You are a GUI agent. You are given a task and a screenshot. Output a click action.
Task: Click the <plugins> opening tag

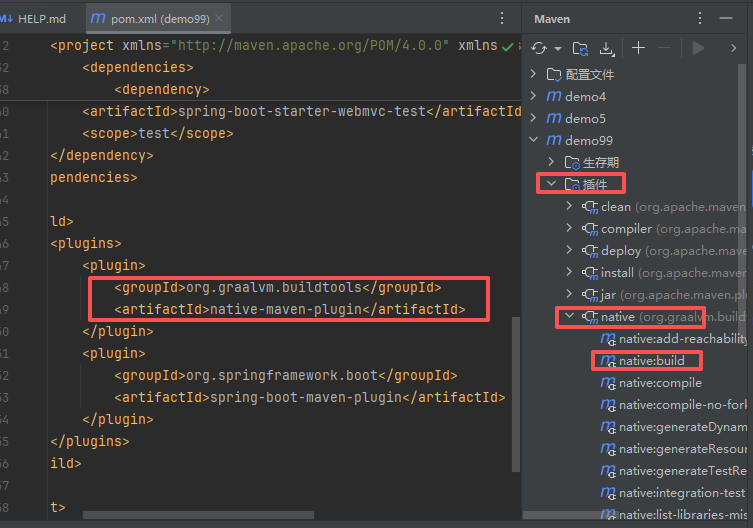click(x=86, y=244)
